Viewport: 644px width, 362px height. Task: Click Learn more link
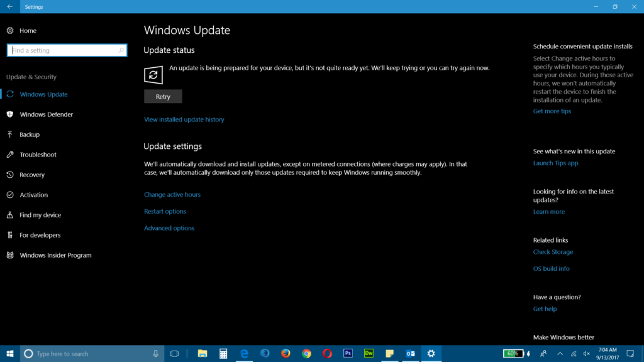[x=548, y=212]
